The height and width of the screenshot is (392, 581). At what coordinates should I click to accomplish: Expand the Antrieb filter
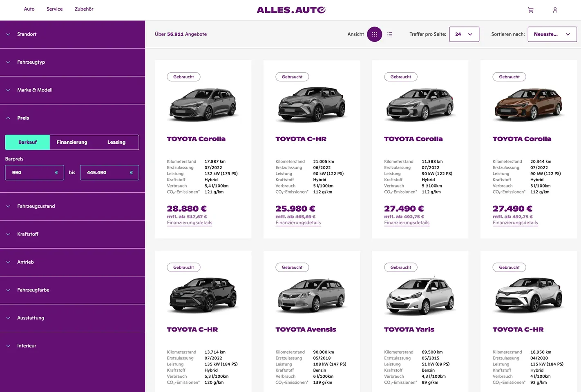point(72,262)
